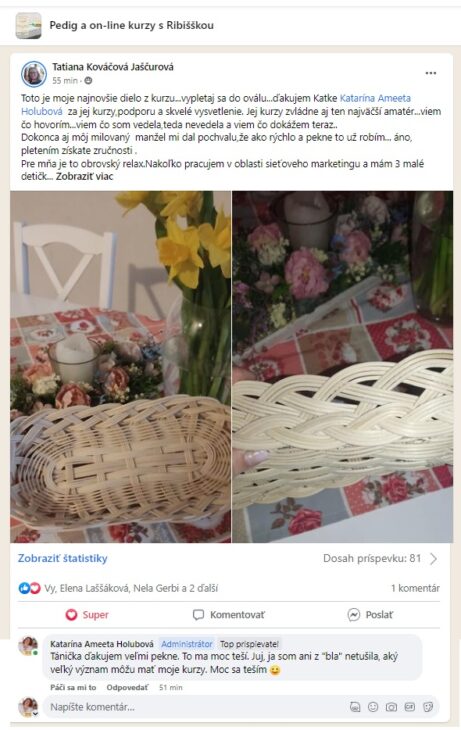Image resolution: width=461 pixels, height=730 pixels.
Task: Click the Komentovať action button
Action: coord(229,615)
